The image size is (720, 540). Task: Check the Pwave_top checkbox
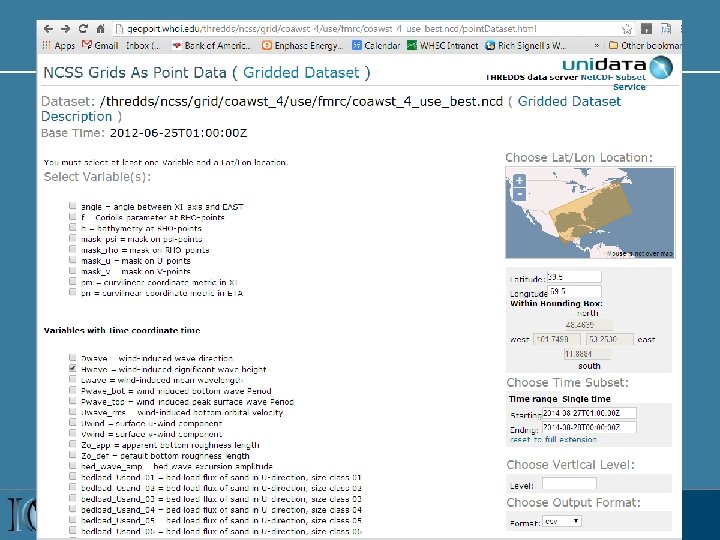pos(73,400)
